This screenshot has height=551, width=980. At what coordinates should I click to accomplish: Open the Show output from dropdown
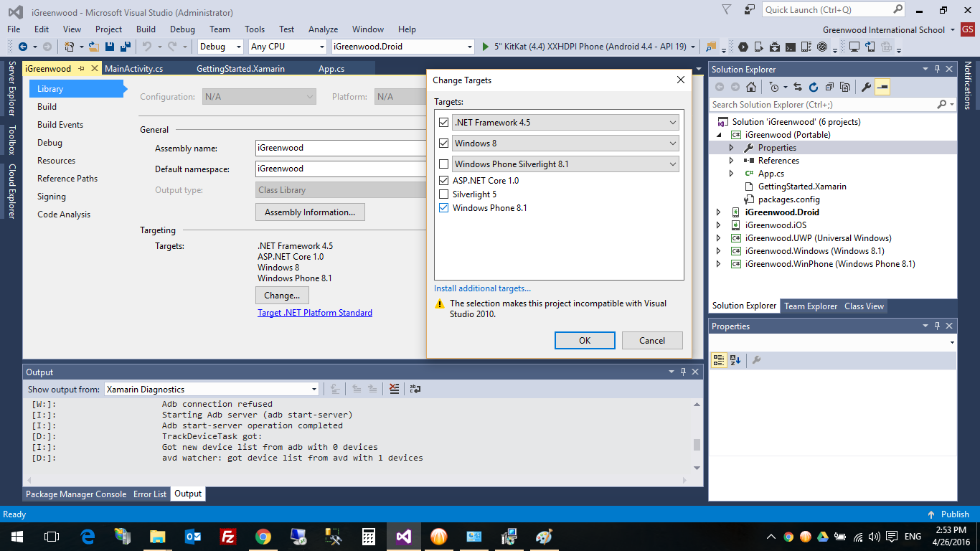(314, 388)
